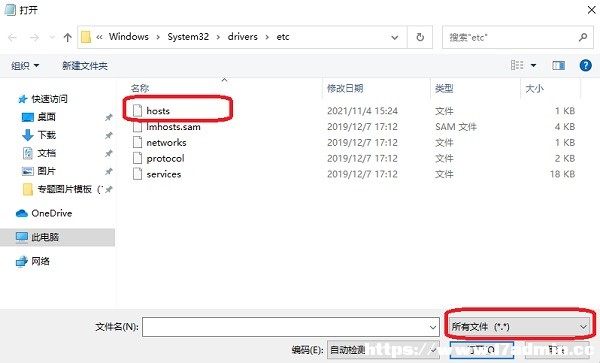Click the pin icon next to 文档

click(109, 153)
